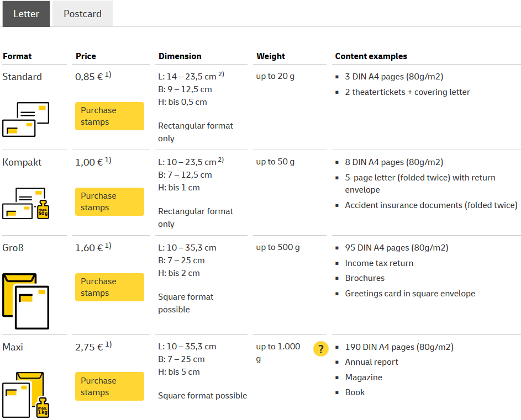
Task: Click the 'up to 1.000 g' weight
Action: click(278, 353)
